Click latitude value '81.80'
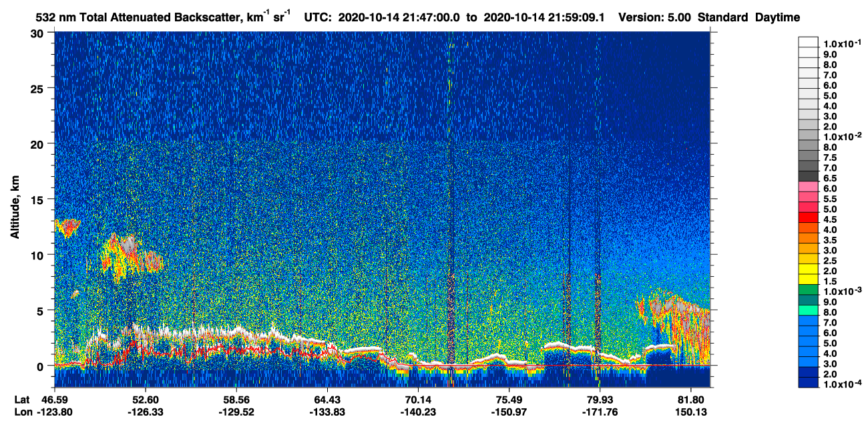This screenshot has height=445, width=868. [691, 400]
